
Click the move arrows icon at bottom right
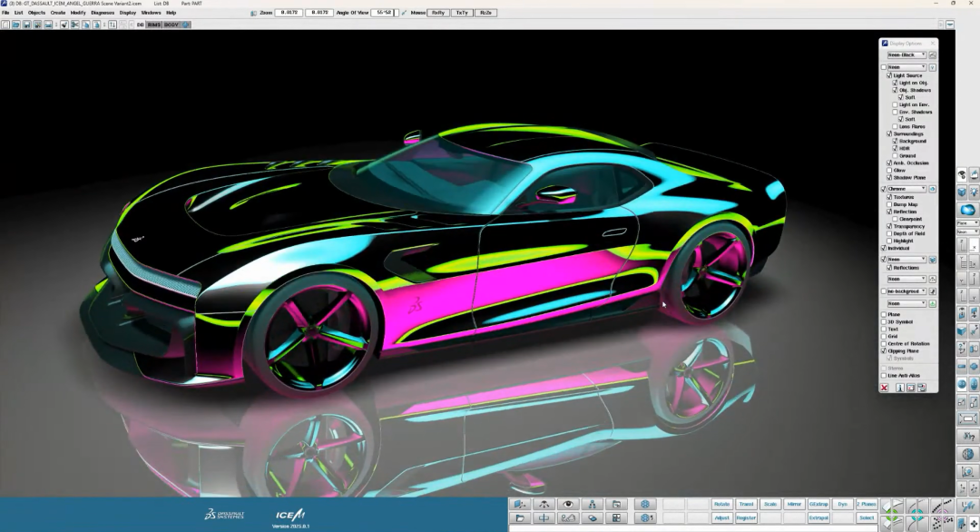tap(974, 523)
